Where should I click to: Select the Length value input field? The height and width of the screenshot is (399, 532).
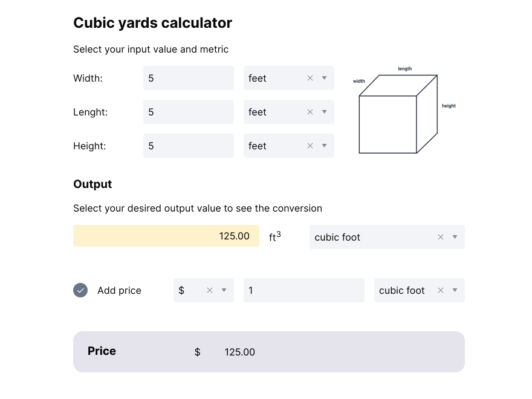[188, 112]
